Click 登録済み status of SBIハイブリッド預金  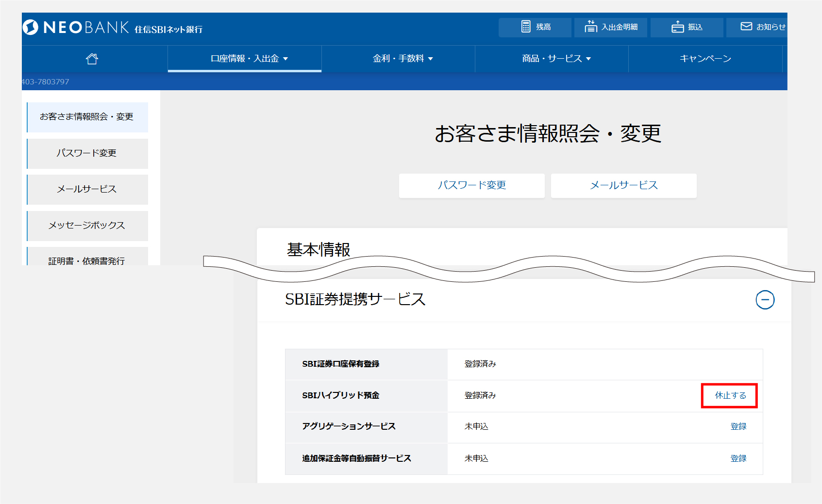point(480,395)
